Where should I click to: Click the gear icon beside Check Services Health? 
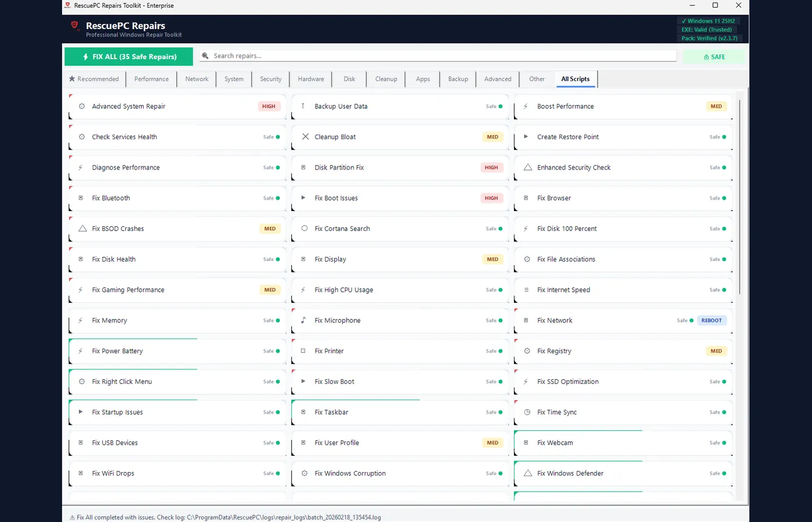[x=82, y=137]
